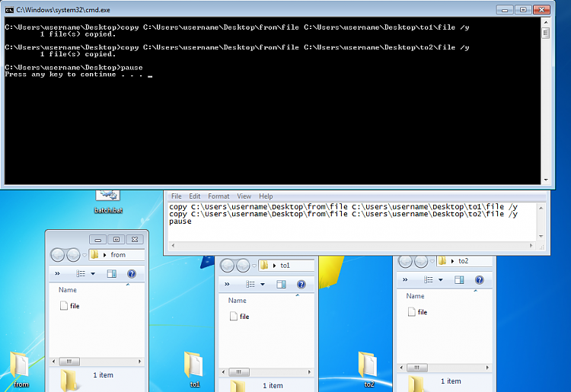This screenshot has width=571, height=392.
Task: Go forward in the 'to1' Explorer window
Action: [x=243, y=266]
